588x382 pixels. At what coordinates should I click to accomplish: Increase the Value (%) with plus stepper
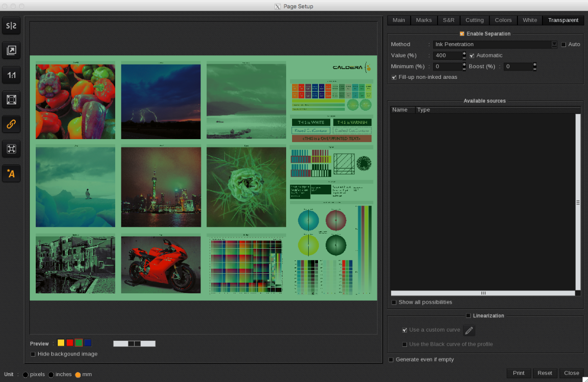click(465, 53)
